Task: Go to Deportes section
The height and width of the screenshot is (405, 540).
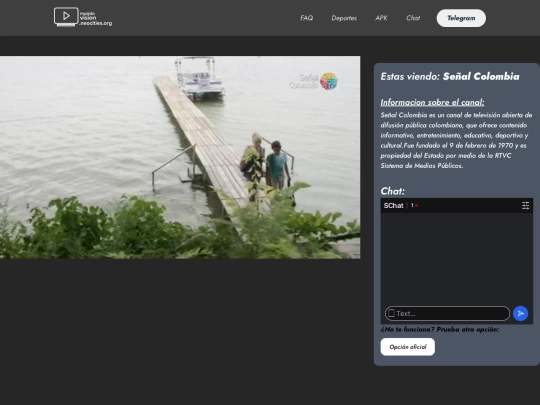Action: (344, 18)
